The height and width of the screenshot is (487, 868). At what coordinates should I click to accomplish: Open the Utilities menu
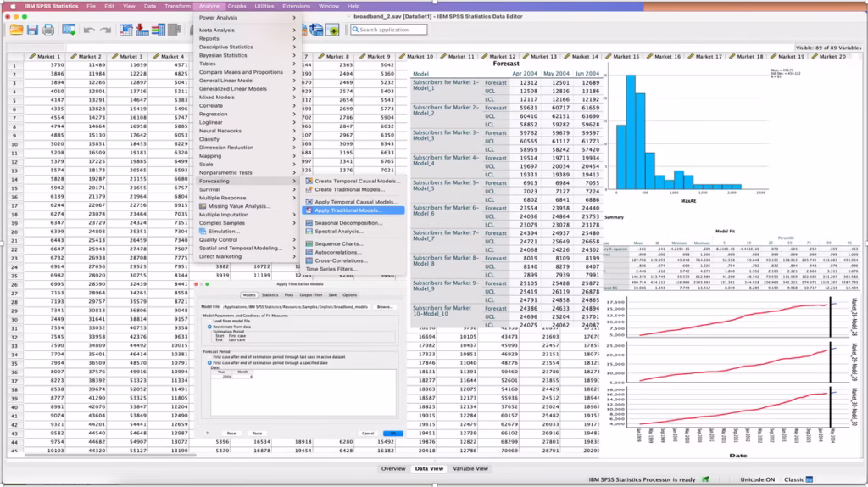tap(264, 6)
